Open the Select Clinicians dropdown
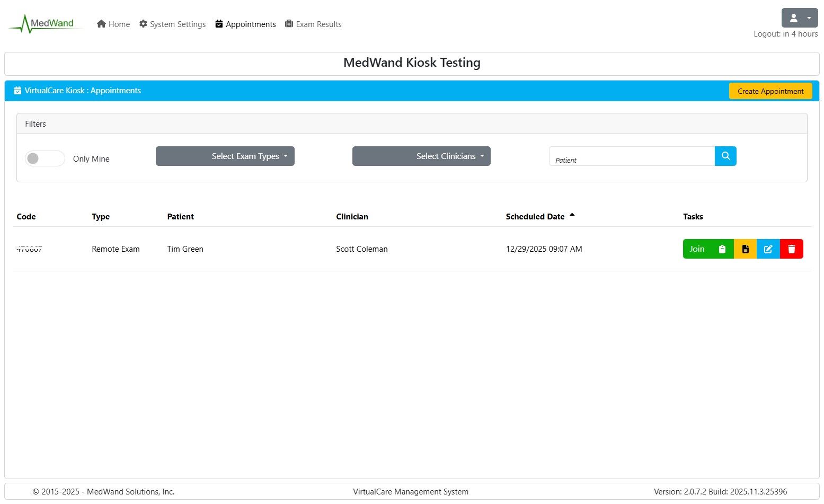The image size is (824, 504). click(421, 156)
